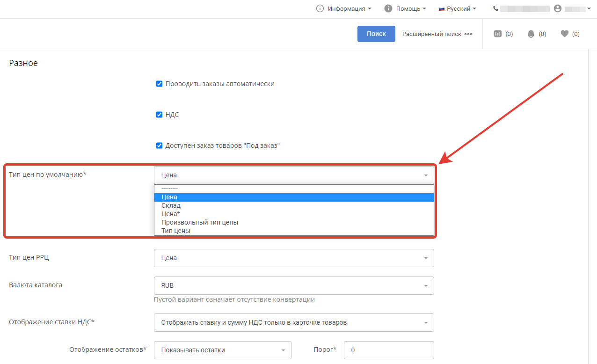Click the phone icon in top bar

495,8
